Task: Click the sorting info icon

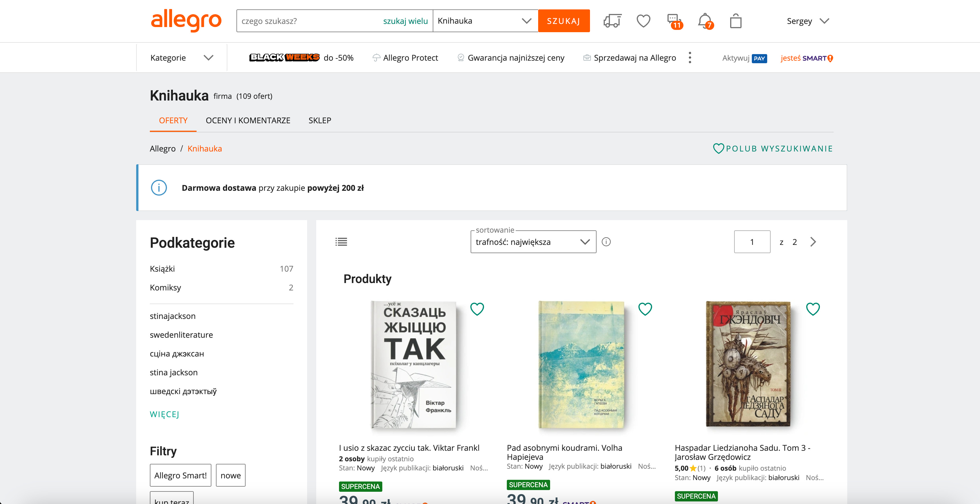Action: click(x=606, y=242)
